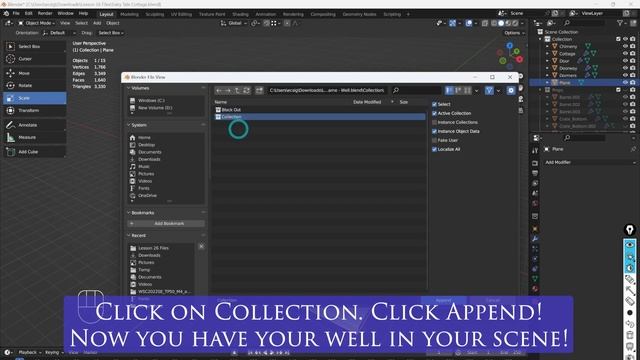Toggle the Instance Object Data checkbox

434,131
